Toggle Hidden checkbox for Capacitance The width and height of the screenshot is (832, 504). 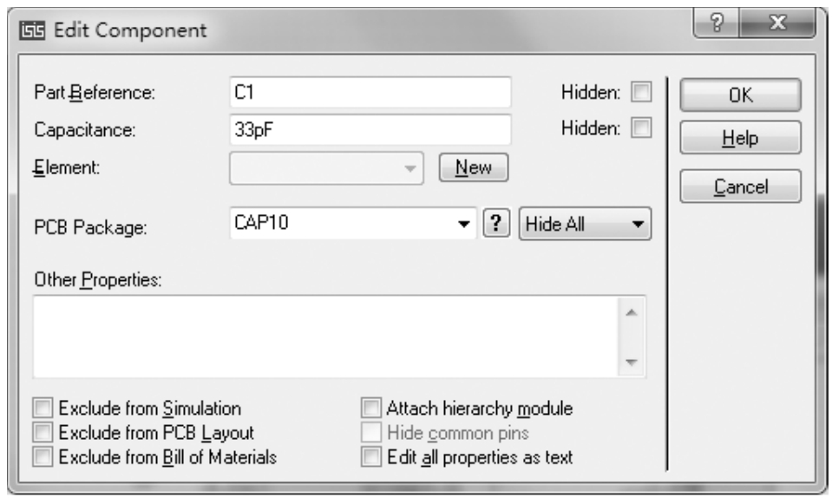641,130
